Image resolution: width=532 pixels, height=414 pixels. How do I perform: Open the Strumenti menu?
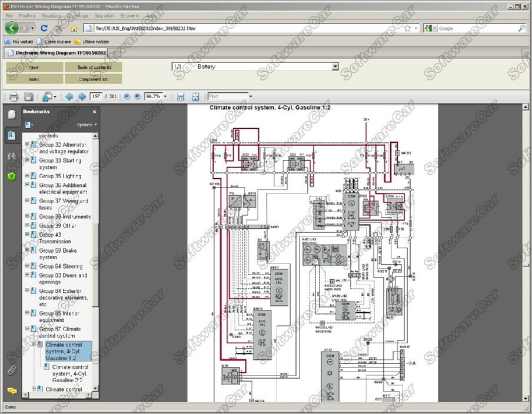130,15
